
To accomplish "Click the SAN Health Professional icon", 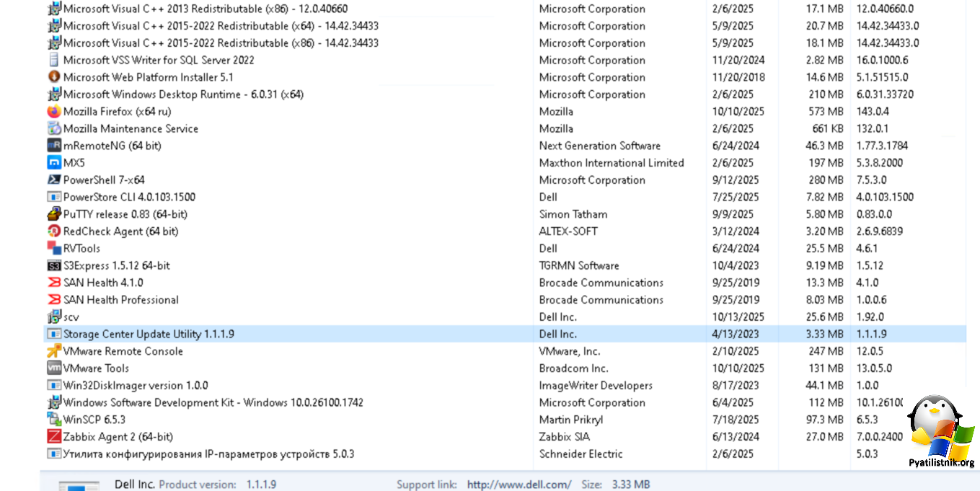I will coord(54,300).
